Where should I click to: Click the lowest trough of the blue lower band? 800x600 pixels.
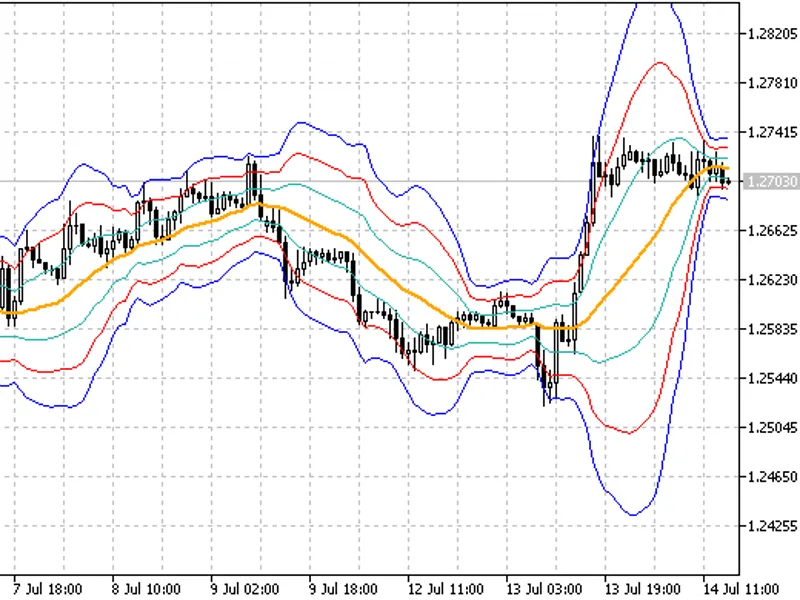[x=633, y=514]
